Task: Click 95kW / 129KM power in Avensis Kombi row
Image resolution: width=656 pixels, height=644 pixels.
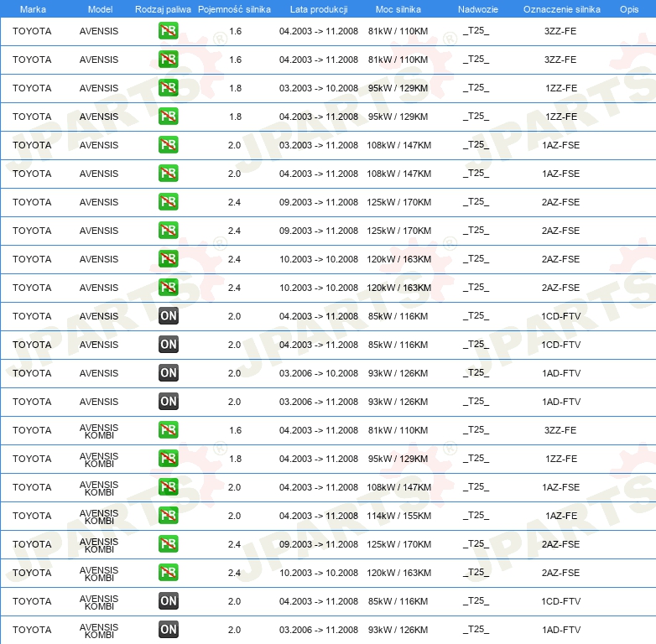Action: pyautogui.click(x=398, y=459)
